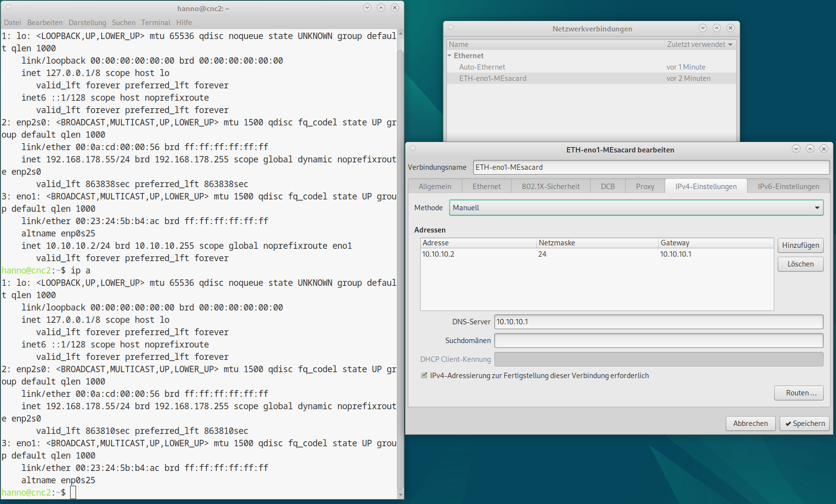Switch to the Proxy tab
This screenshot has height=504, width=836.
(645, 186)
